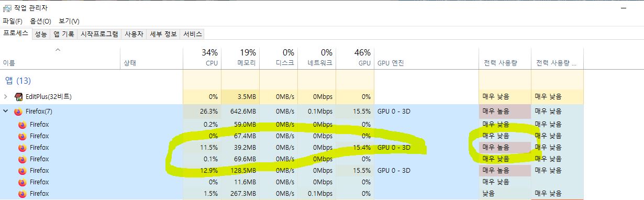Expand the EditPlus(32비트) process group
Screen dimensions: 644x200
click(6, 97)
